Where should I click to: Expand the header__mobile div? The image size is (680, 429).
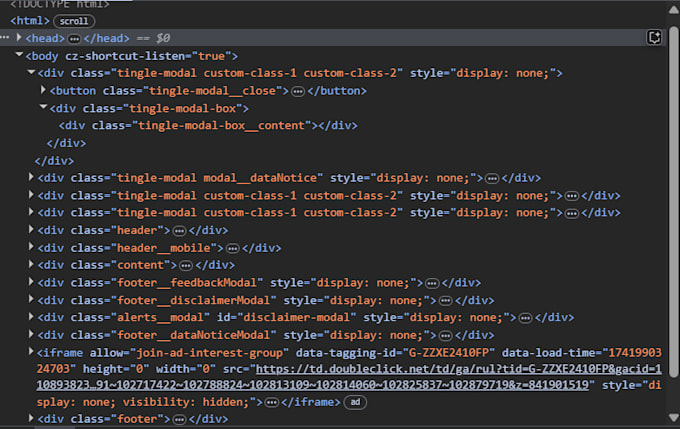click(x=31, y=247)
